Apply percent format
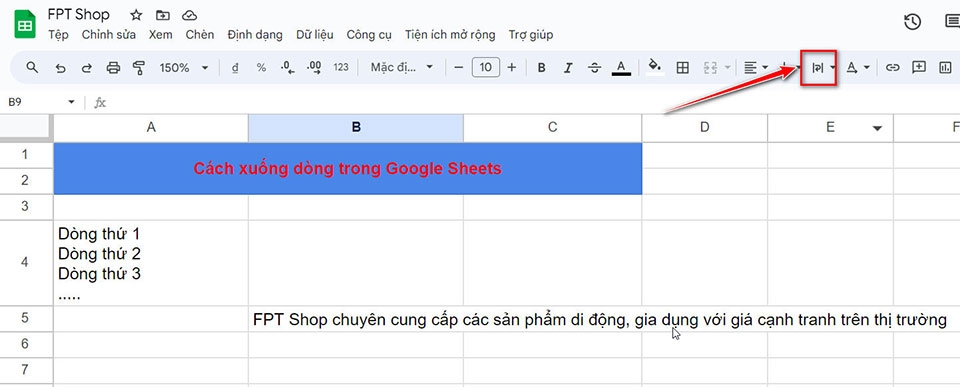 (261, 68)
